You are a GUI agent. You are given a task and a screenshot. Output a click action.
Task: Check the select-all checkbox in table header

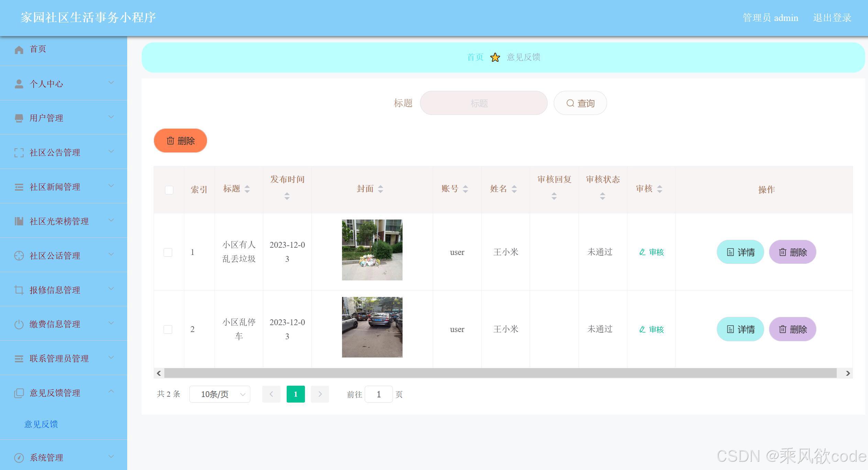(168, 190)
